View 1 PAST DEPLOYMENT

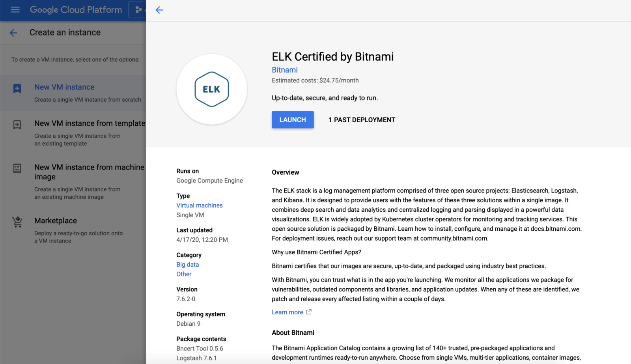tap(362, 120)
